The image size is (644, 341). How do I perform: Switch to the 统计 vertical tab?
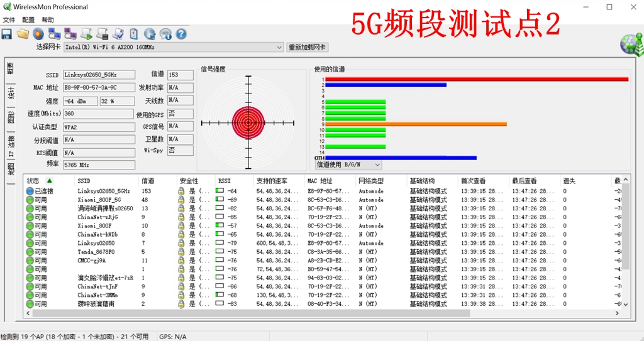pos(11,93)
